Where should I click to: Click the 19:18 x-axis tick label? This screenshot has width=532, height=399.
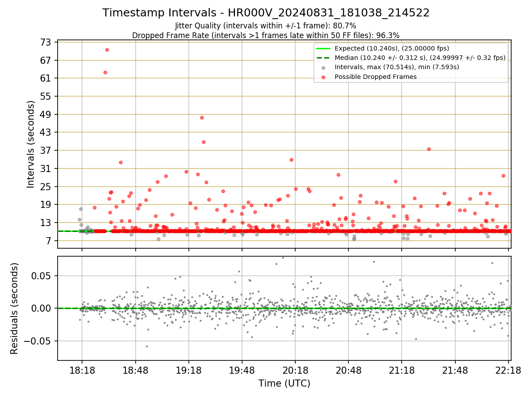pos(189,370)
